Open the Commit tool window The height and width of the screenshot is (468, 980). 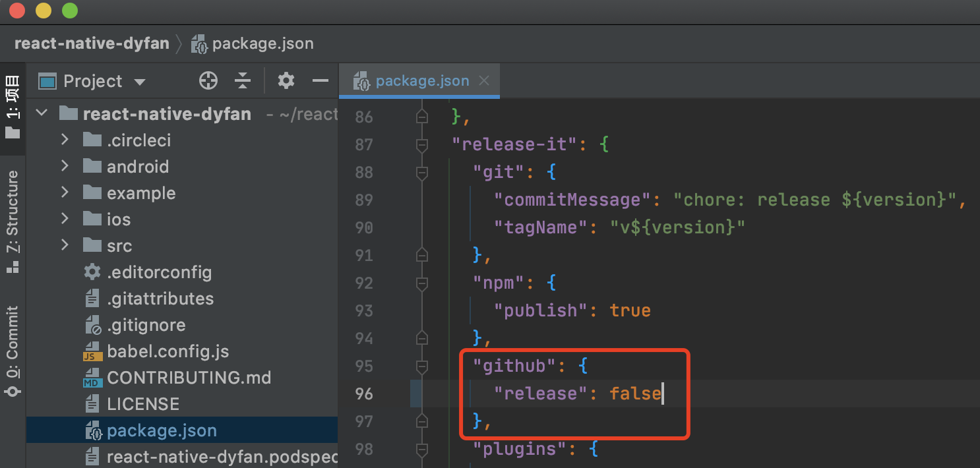13,351
